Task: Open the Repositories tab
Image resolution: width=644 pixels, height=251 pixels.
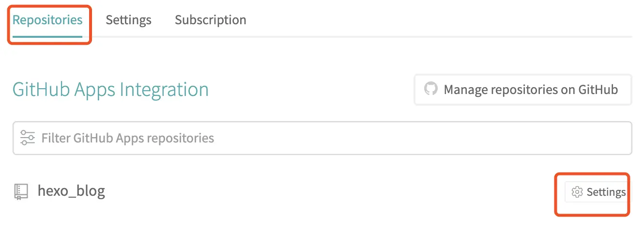Action: click(47, 20)
